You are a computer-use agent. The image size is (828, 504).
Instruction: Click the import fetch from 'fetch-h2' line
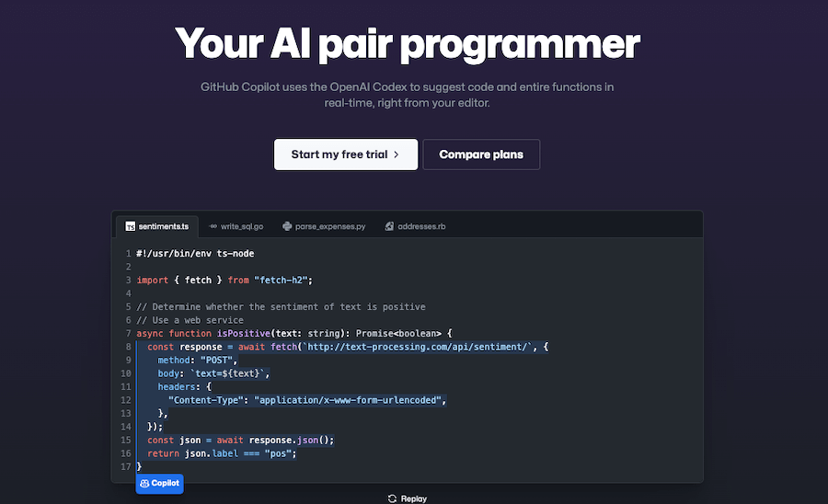[224, 281]
